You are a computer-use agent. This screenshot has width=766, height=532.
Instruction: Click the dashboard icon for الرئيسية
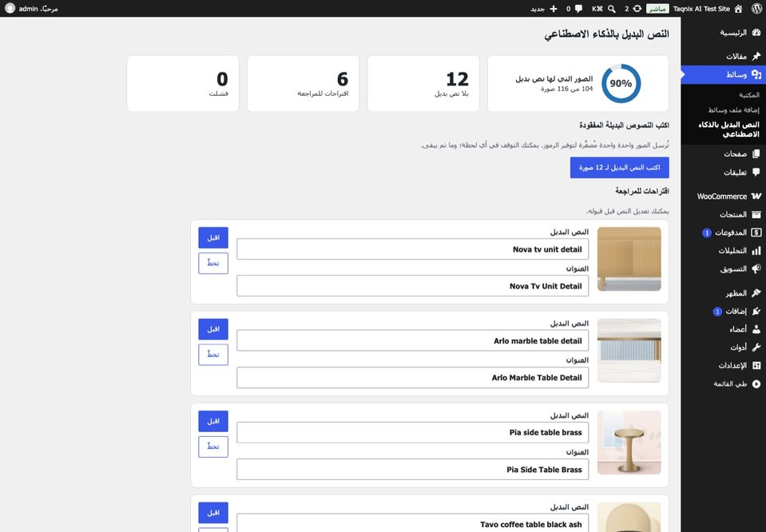point(756,33)
